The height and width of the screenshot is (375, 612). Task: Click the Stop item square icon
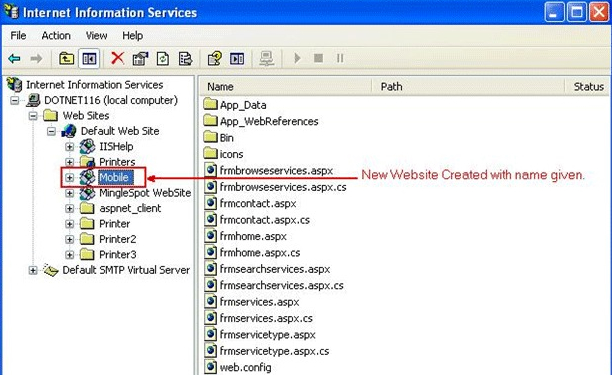coord(318,59)
